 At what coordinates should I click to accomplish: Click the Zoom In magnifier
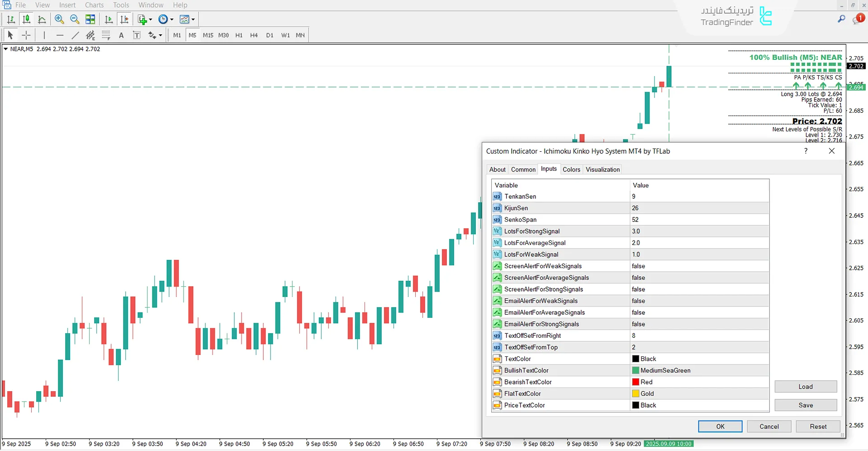[x=59, y=19]
